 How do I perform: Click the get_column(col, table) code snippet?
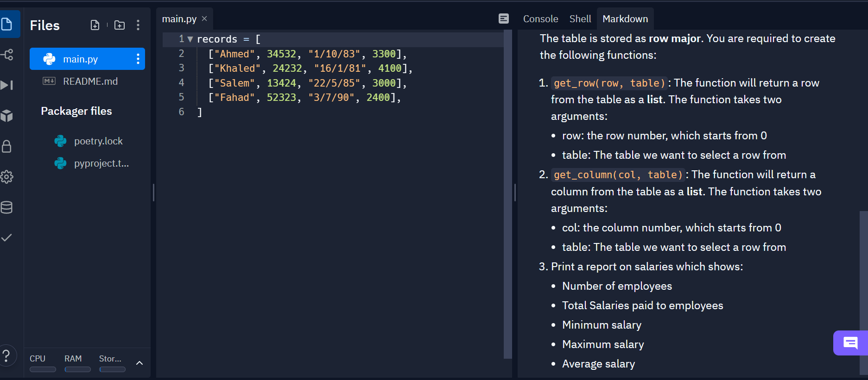(x=618, y=174)
